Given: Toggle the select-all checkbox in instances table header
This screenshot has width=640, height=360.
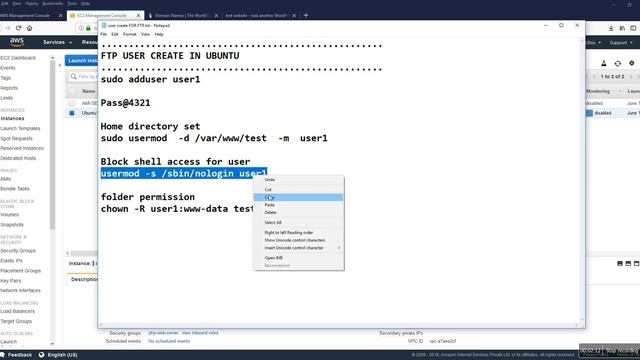Looking at the screenshot, I should (72, 91).
